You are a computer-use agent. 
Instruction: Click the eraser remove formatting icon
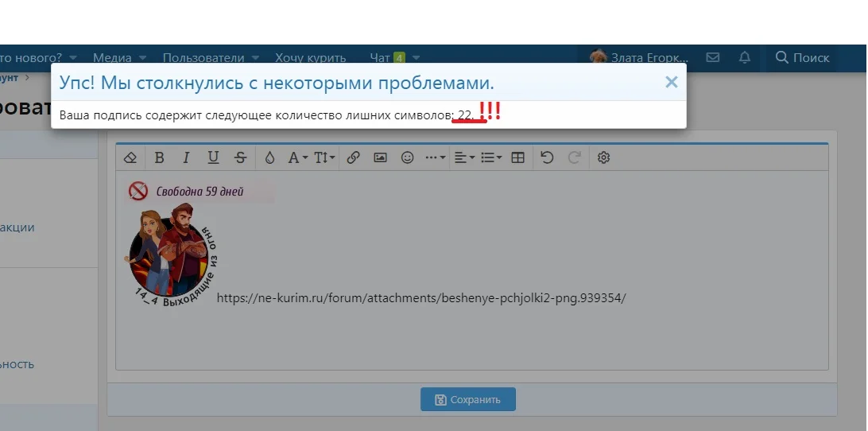click(x=130, y=158)
